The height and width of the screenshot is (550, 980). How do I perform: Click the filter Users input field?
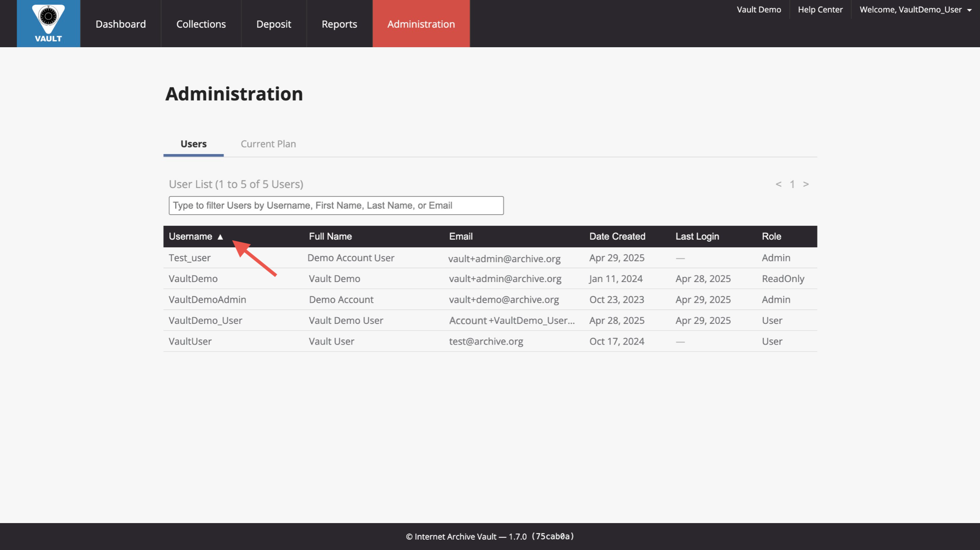click(336, 205)
